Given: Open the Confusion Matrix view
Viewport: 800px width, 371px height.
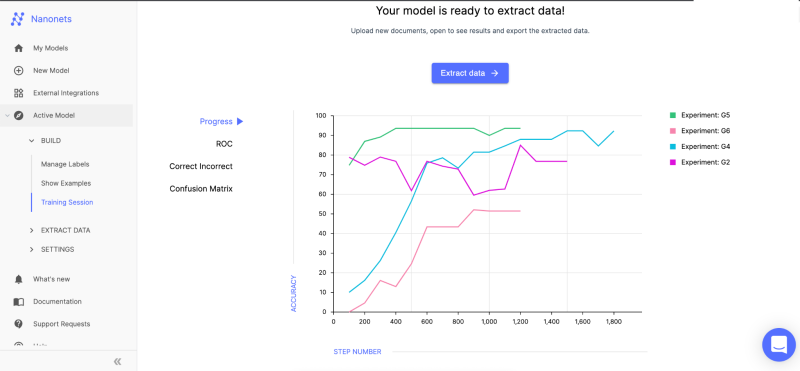Looking at the screenshot, I should click(x=201, y=189).
